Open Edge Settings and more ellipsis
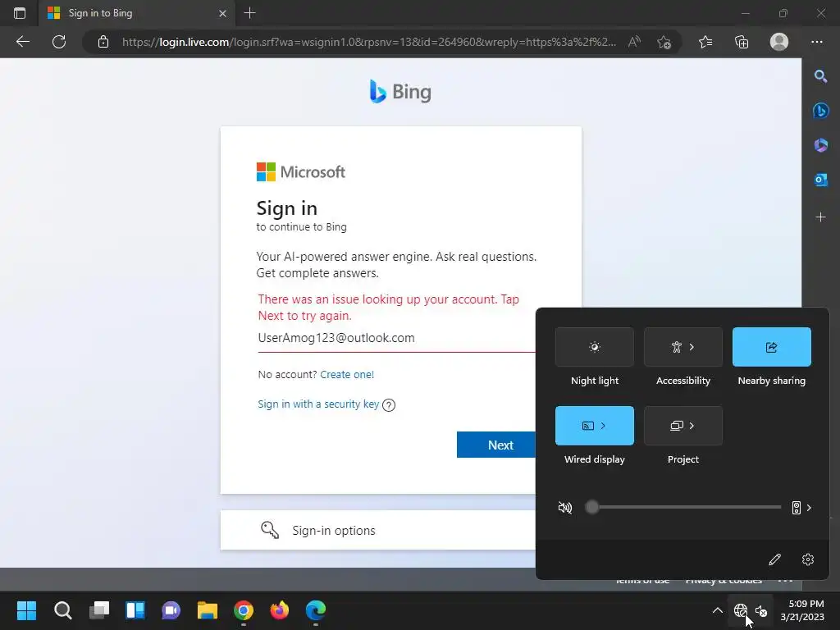Viewport: 840px width, 630px height. (x=816, y=42)
